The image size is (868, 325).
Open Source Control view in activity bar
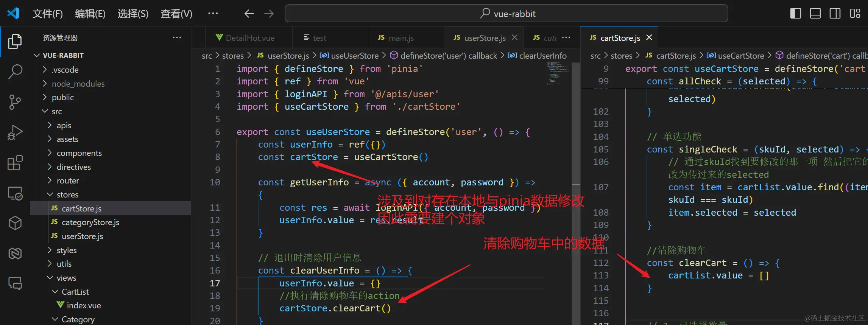(15, 102)
